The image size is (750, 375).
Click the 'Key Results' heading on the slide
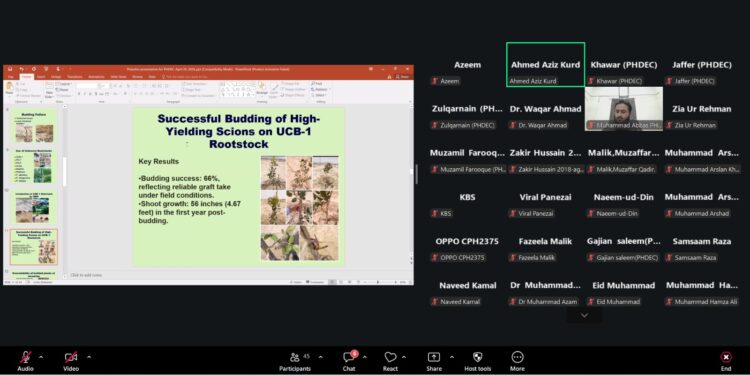point(158,162)
